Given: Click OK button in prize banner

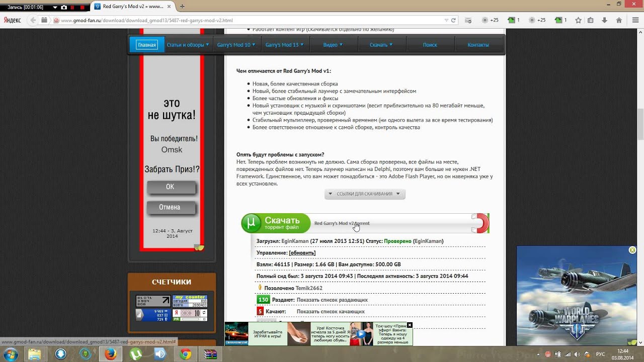Looking at the screenshot, I should [x=171, y=187].
